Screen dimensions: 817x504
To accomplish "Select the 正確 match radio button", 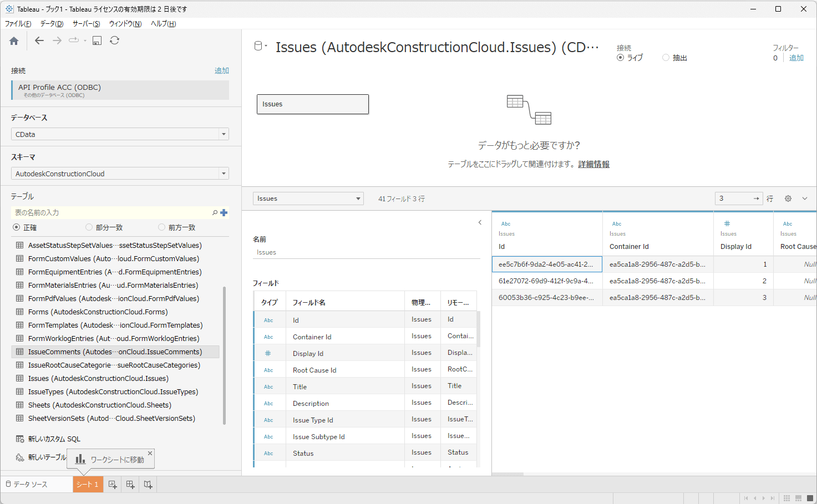I will coord(16,227).
